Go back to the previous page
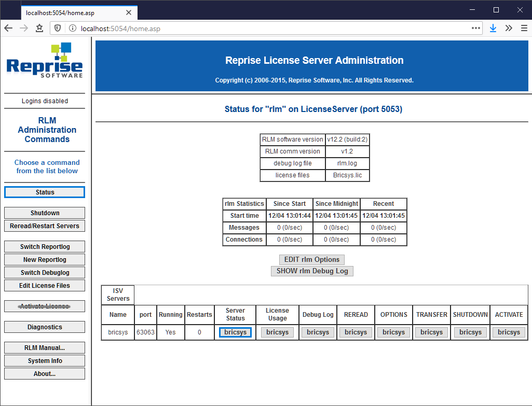Viewport: 532px width, 406px height. (x=8, y=28)
